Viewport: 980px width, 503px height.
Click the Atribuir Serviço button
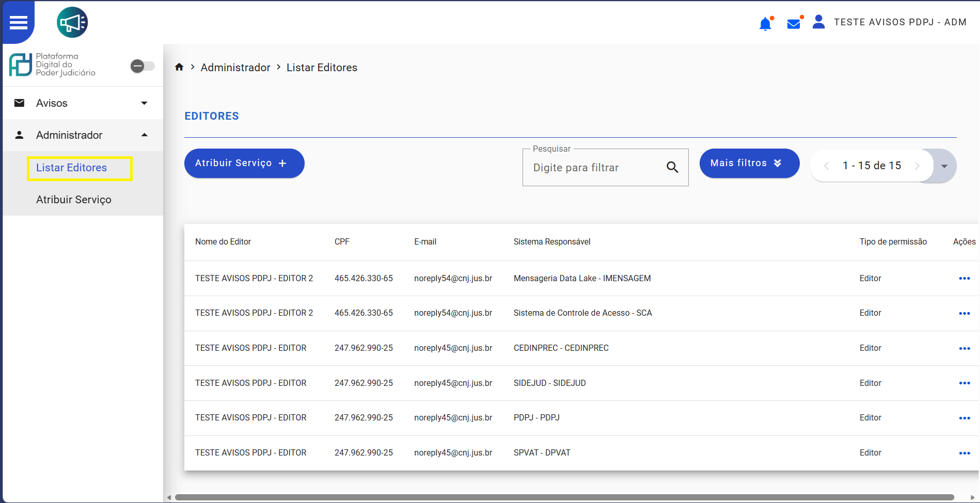244,163
